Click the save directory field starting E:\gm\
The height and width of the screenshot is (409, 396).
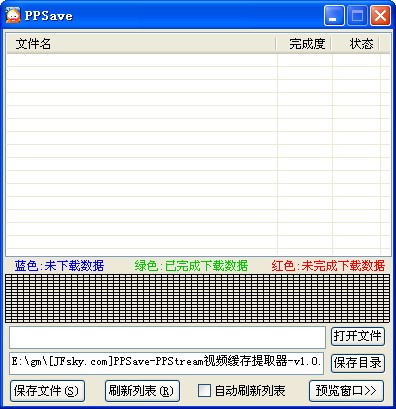click(x=166, y=362)
